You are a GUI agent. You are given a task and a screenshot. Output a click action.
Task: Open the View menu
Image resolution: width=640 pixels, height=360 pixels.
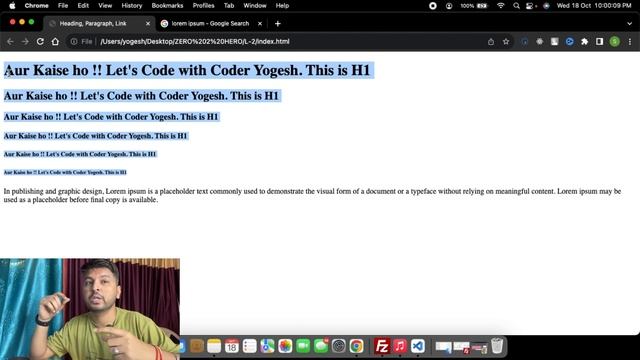click(105, 6)
